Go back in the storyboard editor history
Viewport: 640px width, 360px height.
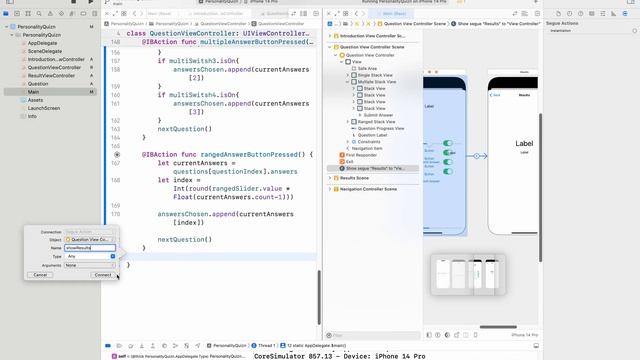356,13
